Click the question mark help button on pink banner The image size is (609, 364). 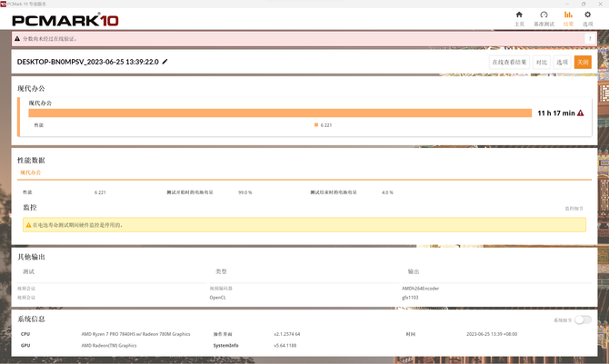click(590, 38)
